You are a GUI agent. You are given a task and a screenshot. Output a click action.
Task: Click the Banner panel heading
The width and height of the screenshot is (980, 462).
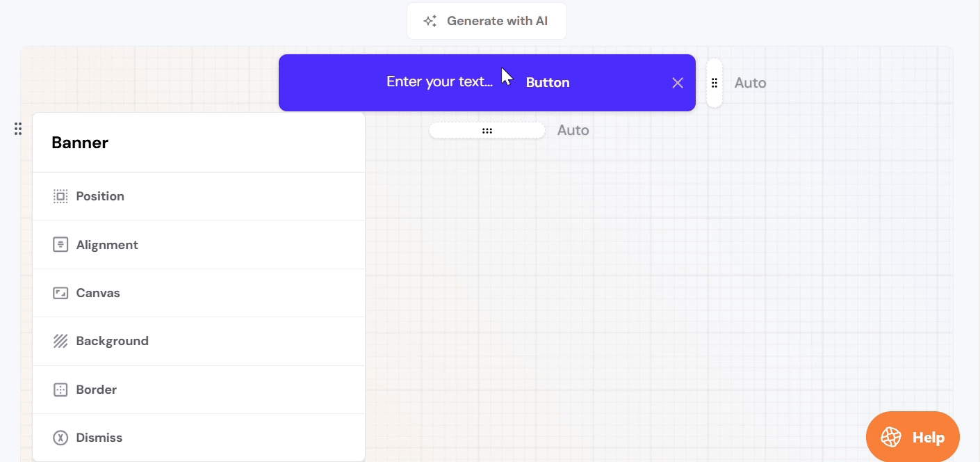tap(80, 143)
